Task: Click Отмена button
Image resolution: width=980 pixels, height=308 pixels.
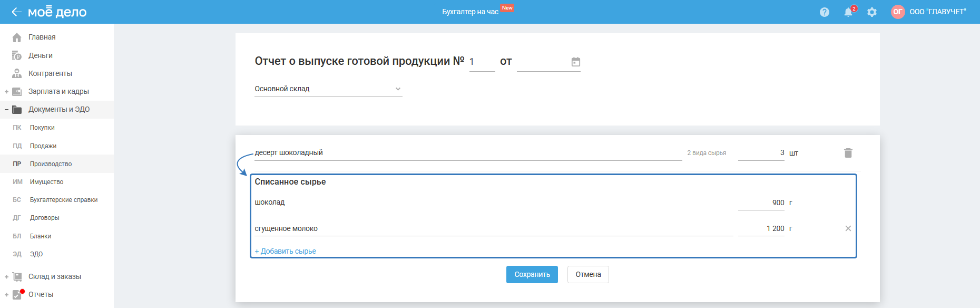Action: point(588,274)
